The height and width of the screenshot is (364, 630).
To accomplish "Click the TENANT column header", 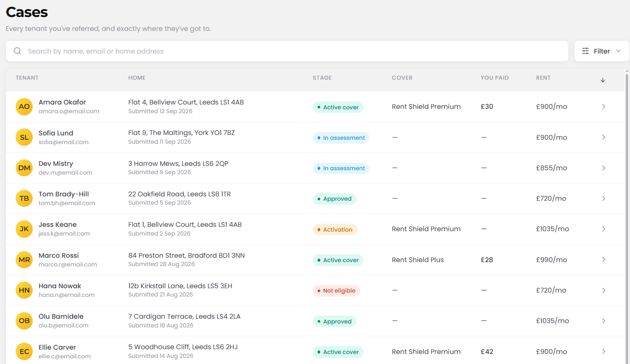I will (x=27, y=78).
